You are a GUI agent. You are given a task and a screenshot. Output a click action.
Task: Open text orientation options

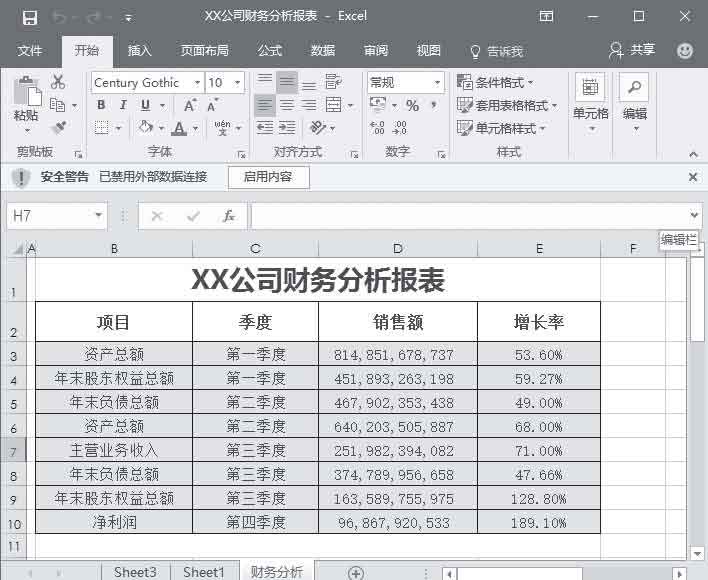point(317,128)
